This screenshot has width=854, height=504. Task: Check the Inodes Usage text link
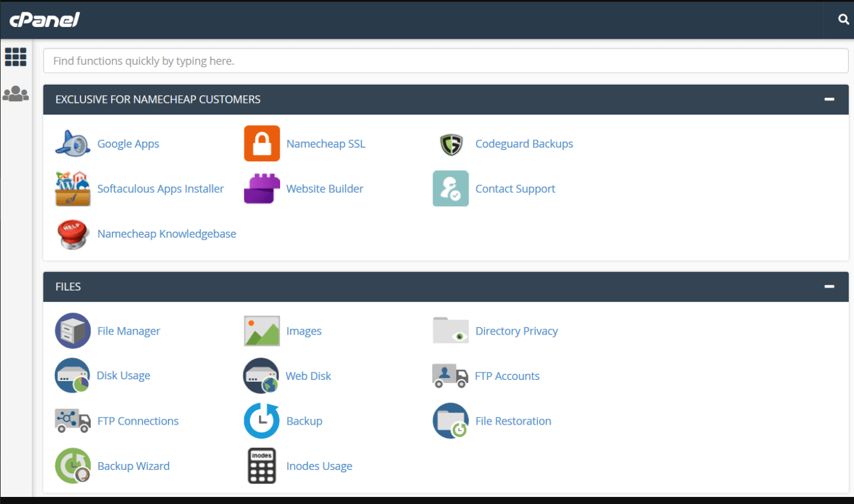pos(319,466)
